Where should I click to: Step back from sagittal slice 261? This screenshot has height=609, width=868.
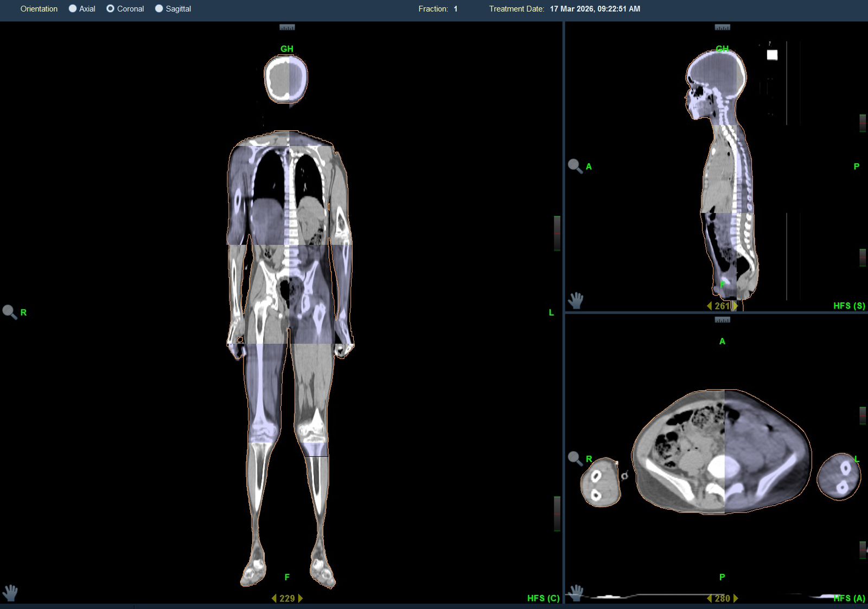tap(709, 306)
